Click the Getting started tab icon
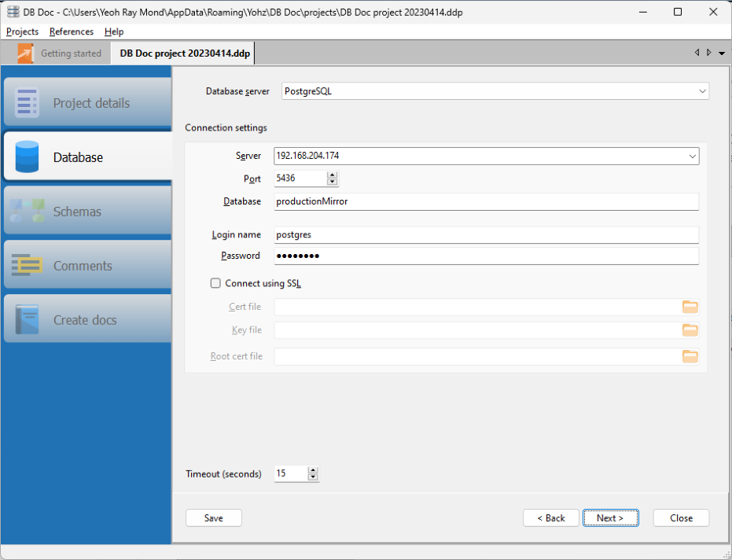This screenshot has width=732, height=560. (26, 53)
